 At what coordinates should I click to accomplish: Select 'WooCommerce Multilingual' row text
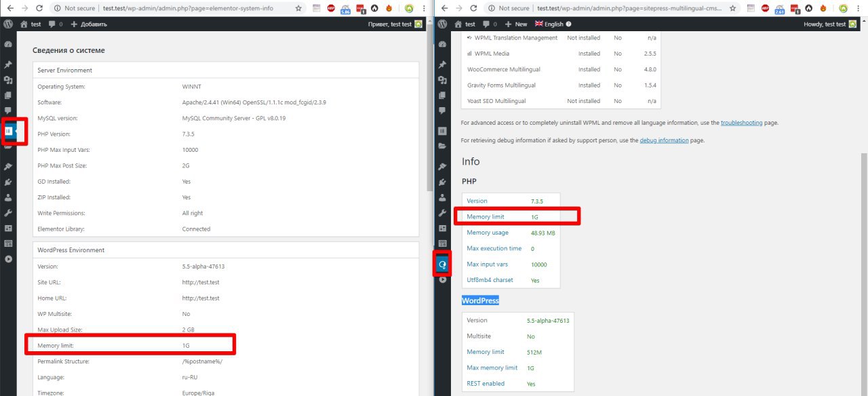pyautogui.click(x=505, y=69)
